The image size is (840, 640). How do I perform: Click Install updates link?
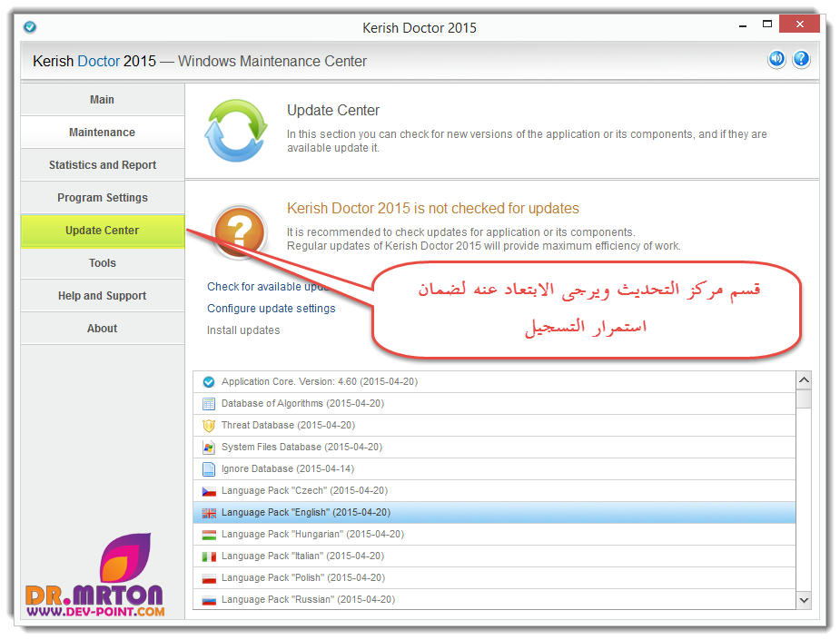tap(243, 330)
